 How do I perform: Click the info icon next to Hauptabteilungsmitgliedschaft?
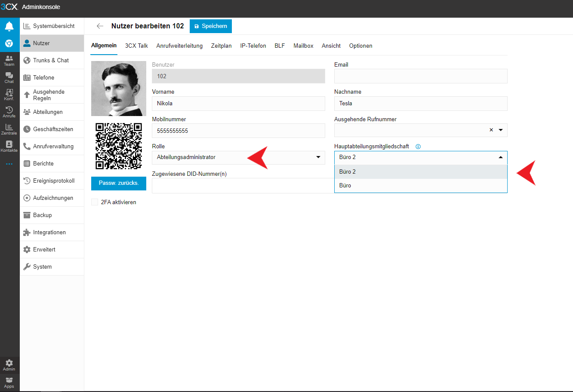418,147
